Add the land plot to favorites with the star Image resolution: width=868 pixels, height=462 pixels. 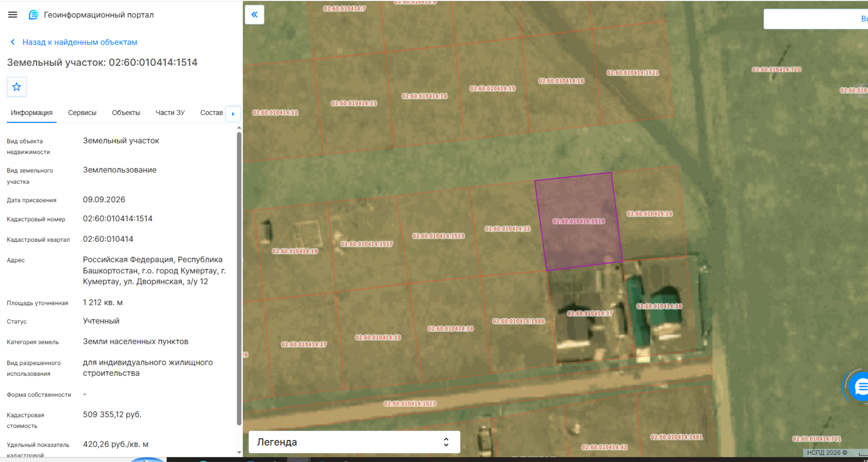[x=16, y=87]
